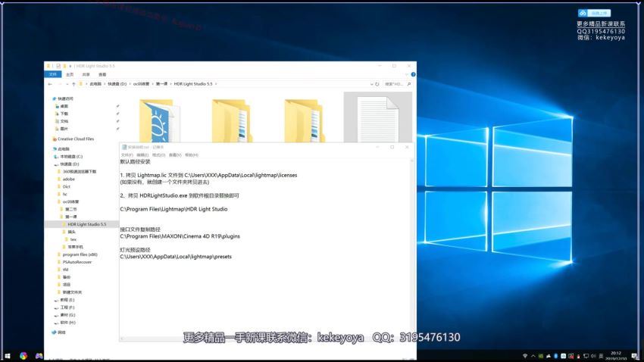Select 下载 in quick access list

pos(64,114)
